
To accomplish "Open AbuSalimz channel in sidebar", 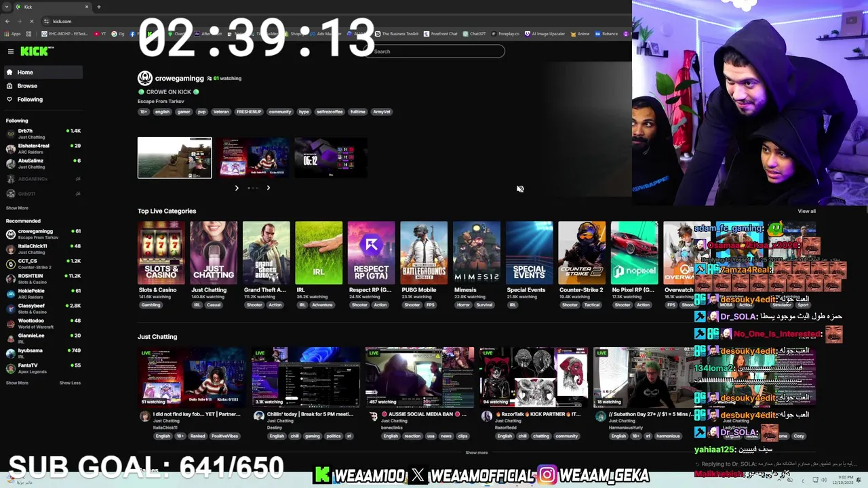I will pyautogui.click(x=43, y=163).
